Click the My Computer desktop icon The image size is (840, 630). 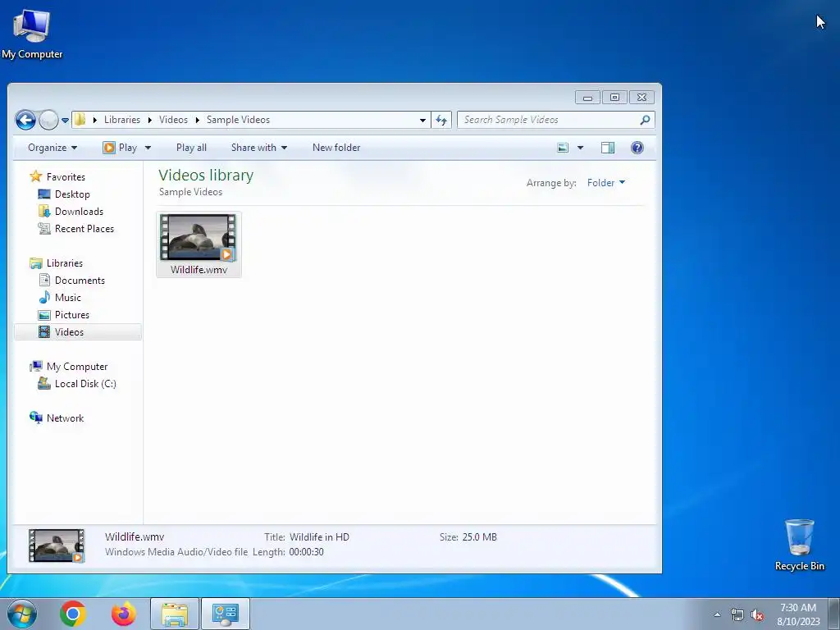tap(32, 34)
